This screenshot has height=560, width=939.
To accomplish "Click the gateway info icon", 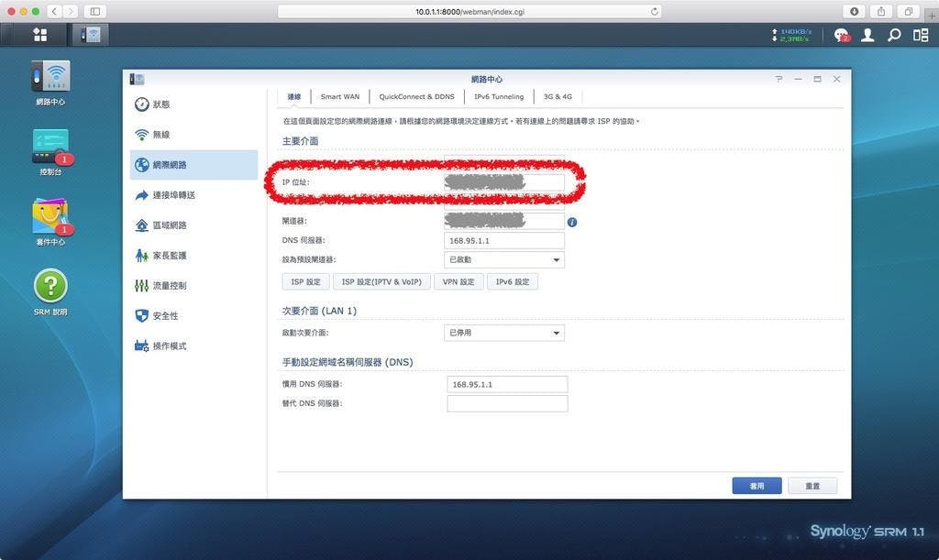I will click(x=572, y=222).
